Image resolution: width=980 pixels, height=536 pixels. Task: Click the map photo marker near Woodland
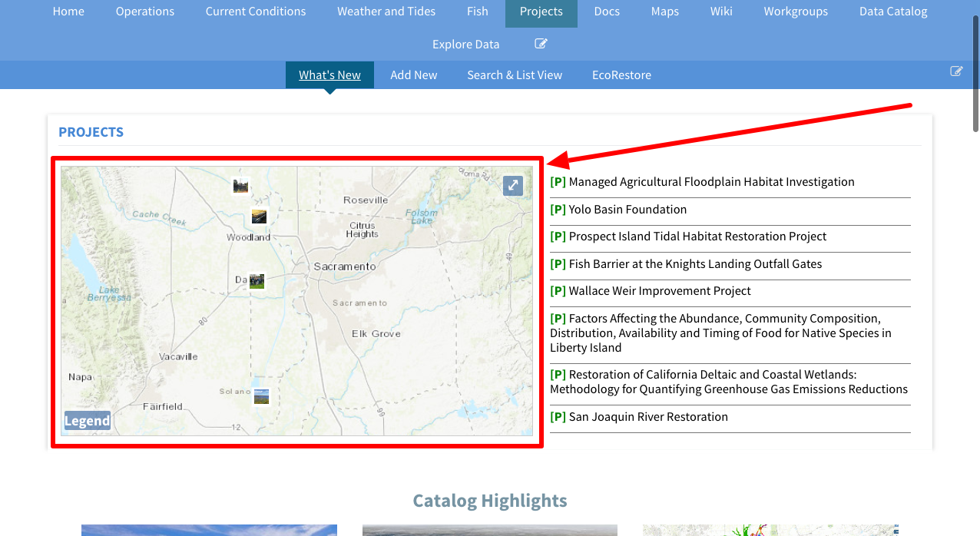tap(260, 217)
